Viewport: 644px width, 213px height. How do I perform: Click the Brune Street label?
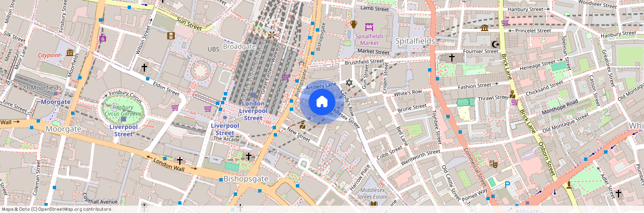pos(412,108)
